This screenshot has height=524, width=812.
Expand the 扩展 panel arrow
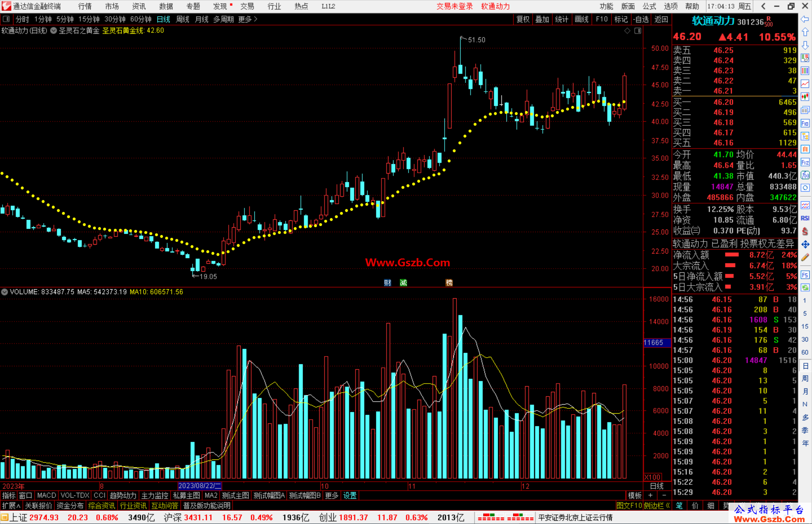(11, 506)
